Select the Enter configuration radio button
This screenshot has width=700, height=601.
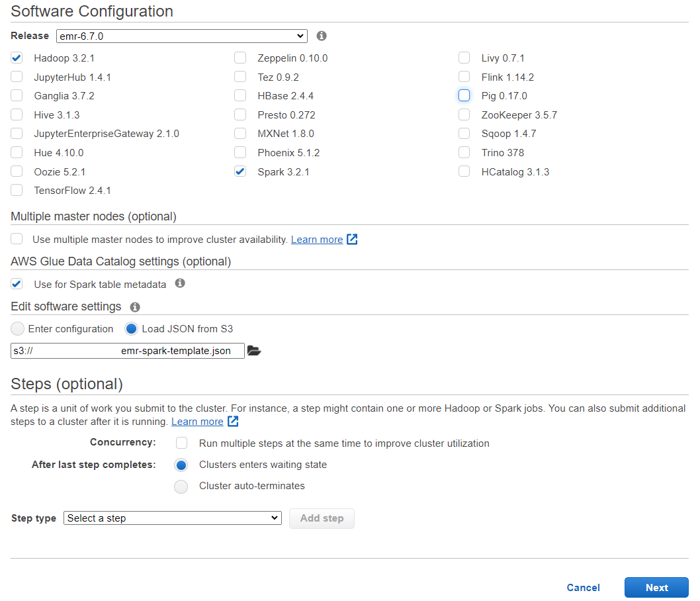17,328
